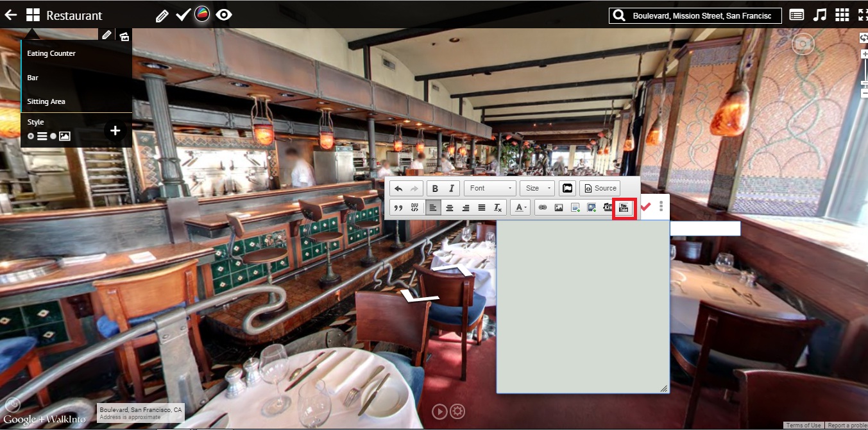Click the white navigation arrow on the floor
The image size is (868, 430).
(x=420, y=297)
